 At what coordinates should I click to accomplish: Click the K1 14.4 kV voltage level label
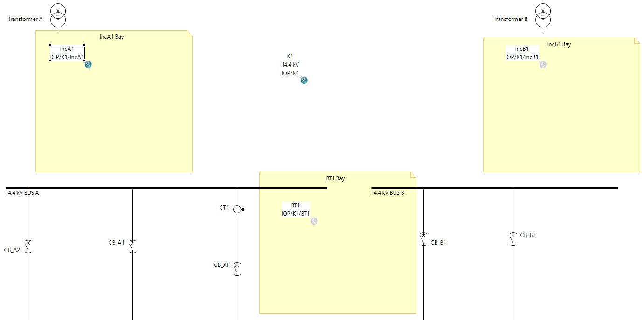pyautogui.click(x=290, y=65)
